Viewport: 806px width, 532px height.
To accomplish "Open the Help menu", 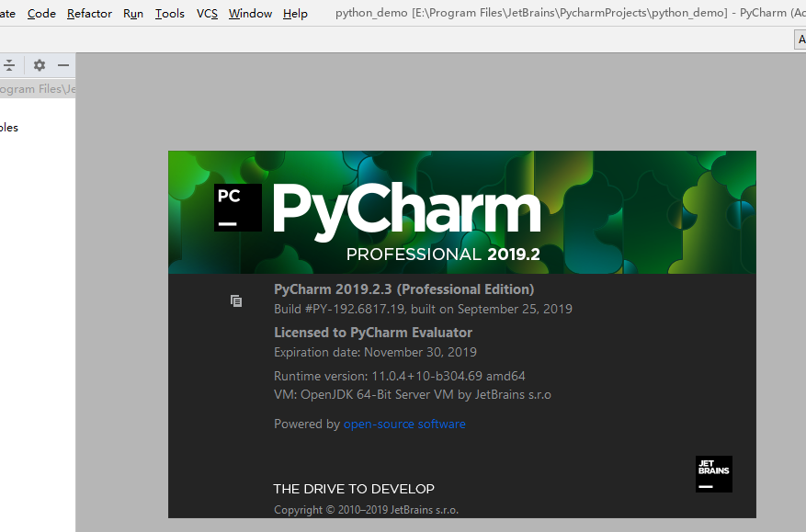I will point(295,14).
